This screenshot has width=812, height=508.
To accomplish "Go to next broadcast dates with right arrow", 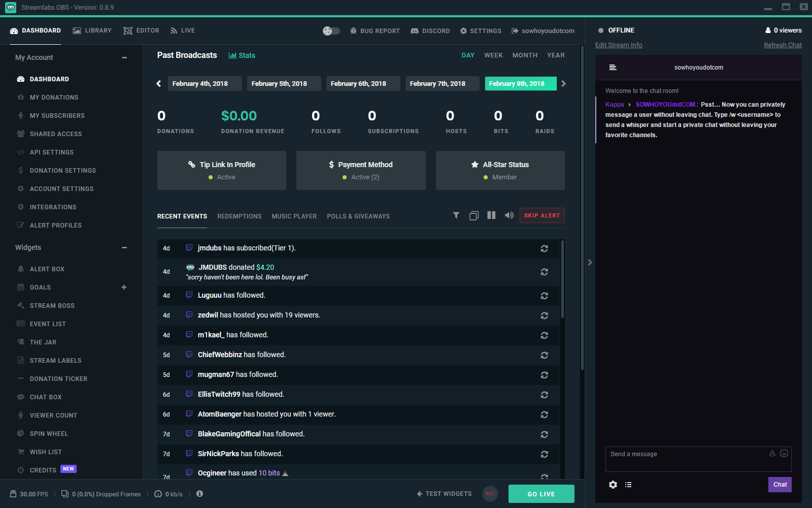I will [x=563, y=84].
